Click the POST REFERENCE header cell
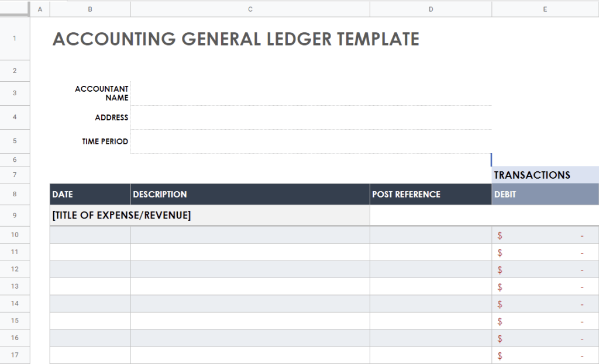 click(431, 194)
